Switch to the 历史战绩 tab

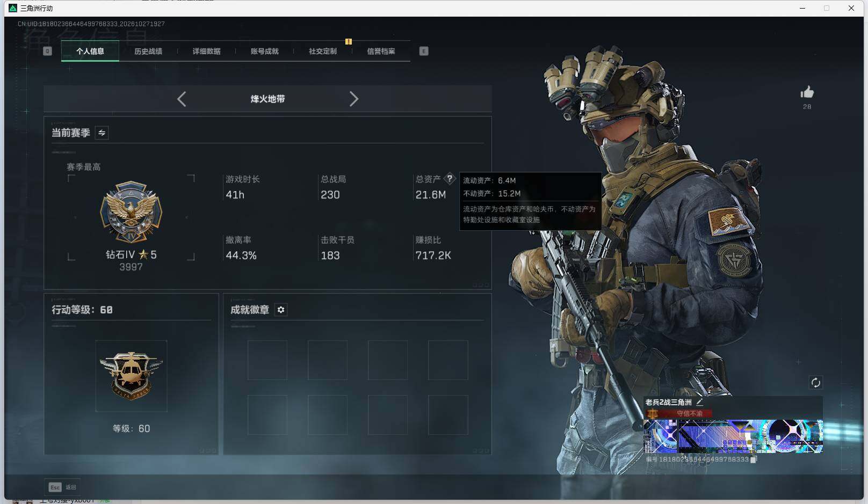point(148,51)
